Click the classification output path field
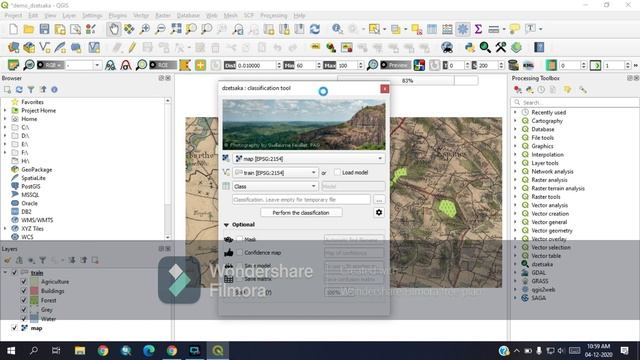640x360 pixels. [301, 200]
